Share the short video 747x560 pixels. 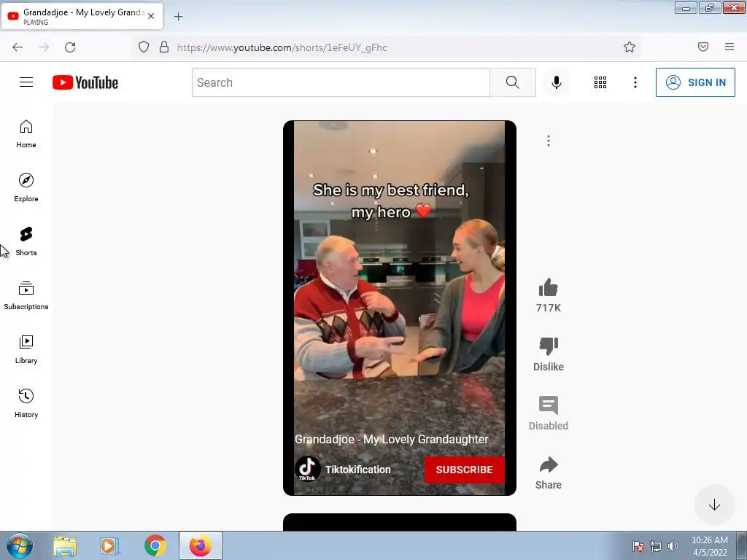(549, 464)
